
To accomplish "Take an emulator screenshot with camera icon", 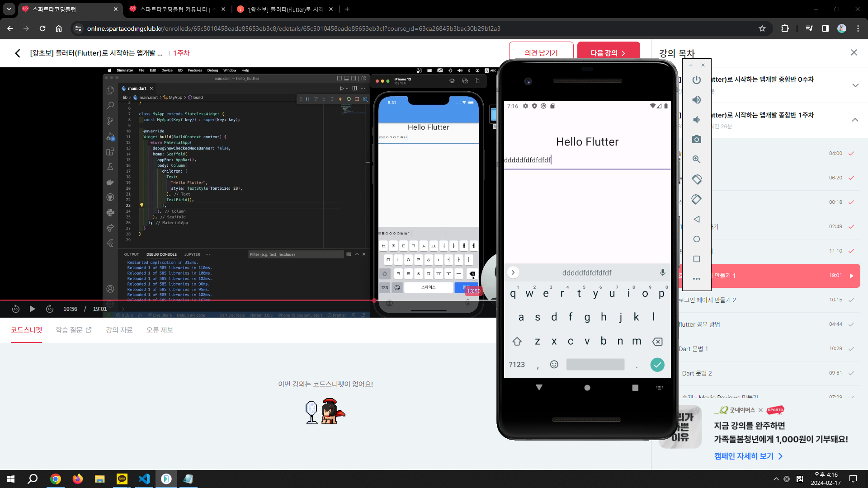I will pyautogui.click(x=697, y=140).
